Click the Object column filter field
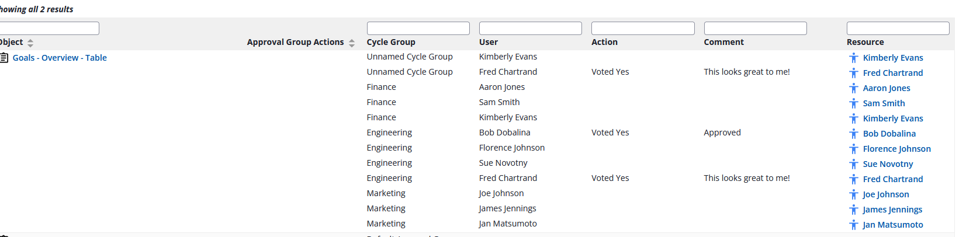The width and height of the screenshot is (980, 237). [49, 28]
